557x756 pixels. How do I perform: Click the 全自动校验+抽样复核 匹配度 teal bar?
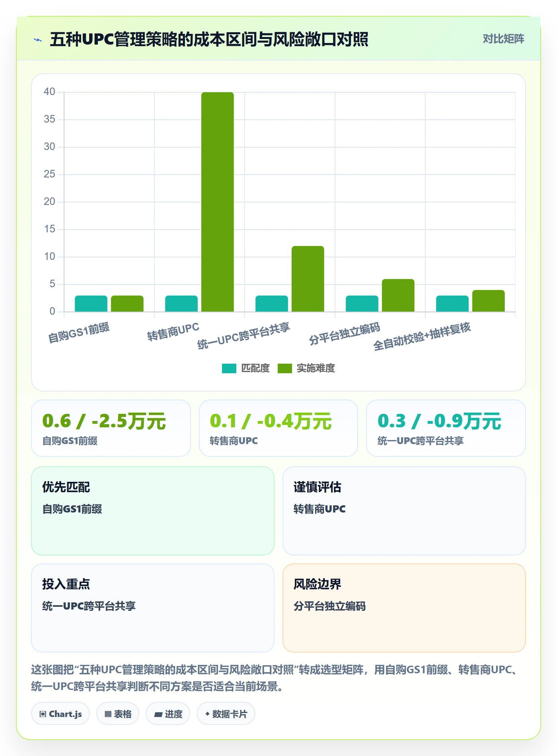[x=452, y=304]
